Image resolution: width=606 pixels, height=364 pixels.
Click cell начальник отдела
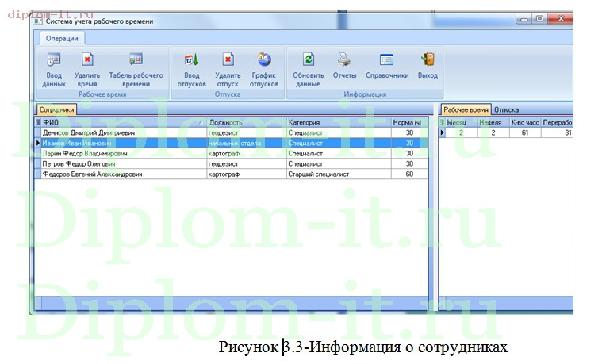(x=247, y=143)
